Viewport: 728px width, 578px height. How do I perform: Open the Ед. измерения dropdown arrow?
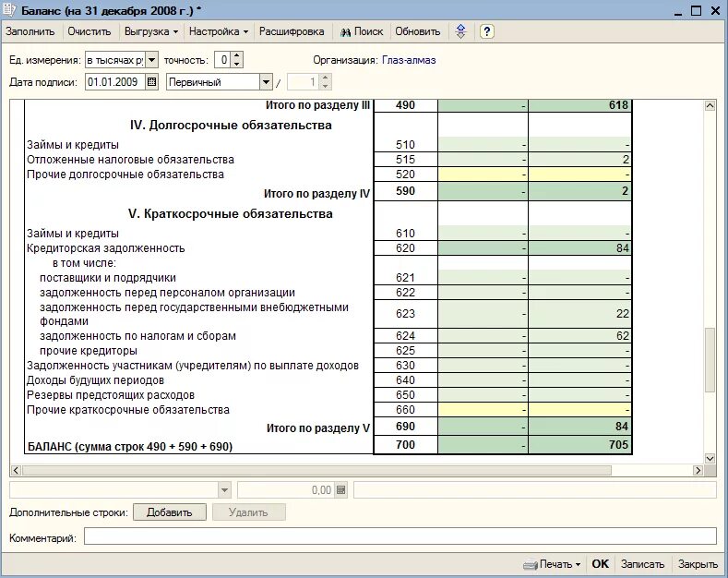[152, 60]
